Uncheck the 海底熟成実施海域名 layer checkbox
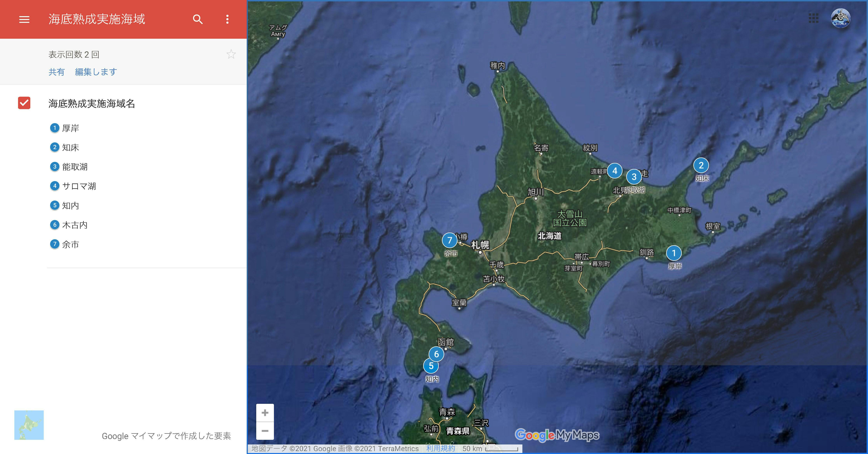Viewport: 868px width, 454px height. pos(24,103)
